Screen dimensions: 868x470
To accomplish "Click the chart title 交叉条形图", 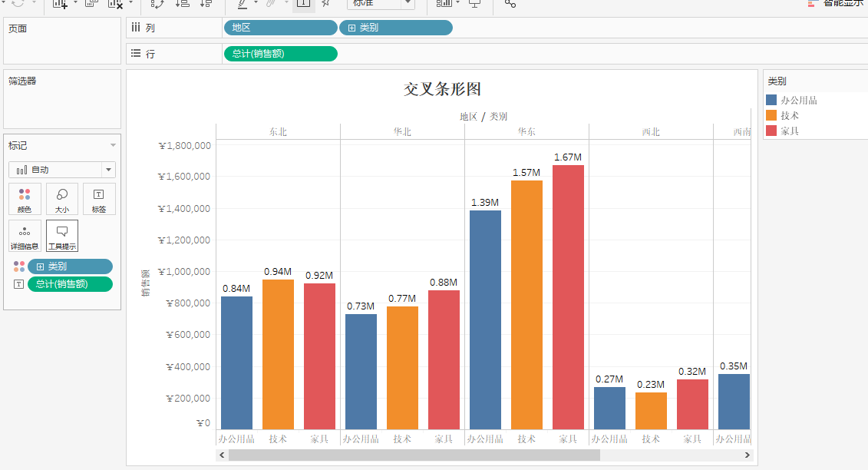I will (x=442, y=88).
